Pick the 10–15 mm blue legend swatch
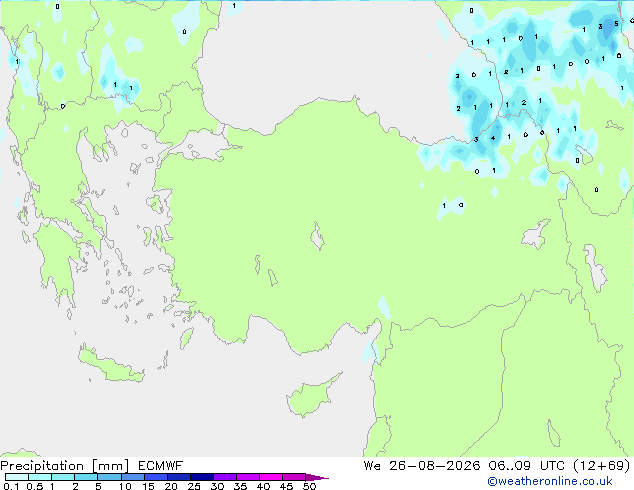 click(132, 477)
